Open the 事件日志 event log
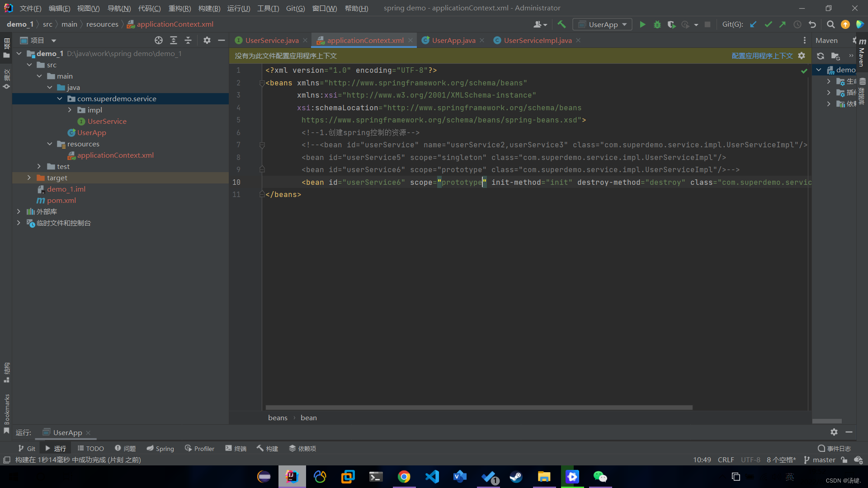This screenshot has height=488, width=868. click(x=834, y=448)
